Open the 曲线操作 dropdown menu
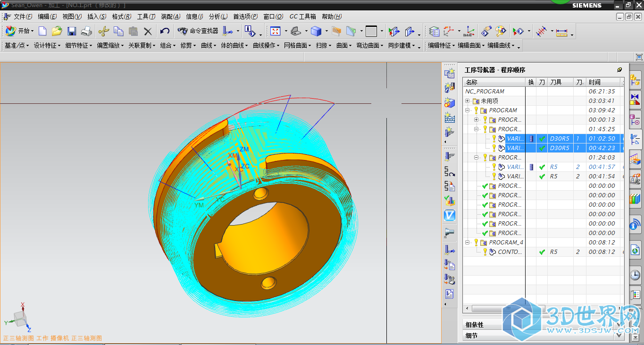Image resolution: width=644 pixels, height=345 pixels. (266, 46)
